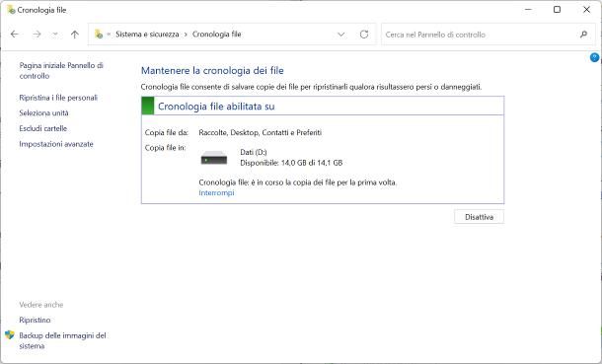The height and width of the screenshot is (364, 602).
Task: Minimize the Cronologia file window
Action: (x=528, y=10)
